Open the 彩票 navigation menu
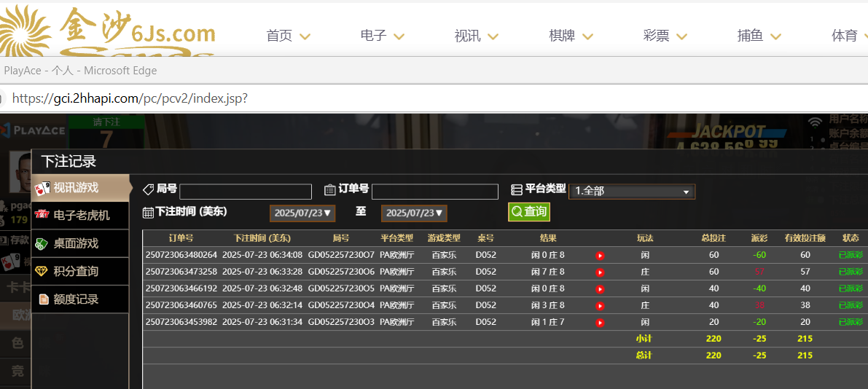This screenshot has height=389, width=868. (x=665, y=36)
